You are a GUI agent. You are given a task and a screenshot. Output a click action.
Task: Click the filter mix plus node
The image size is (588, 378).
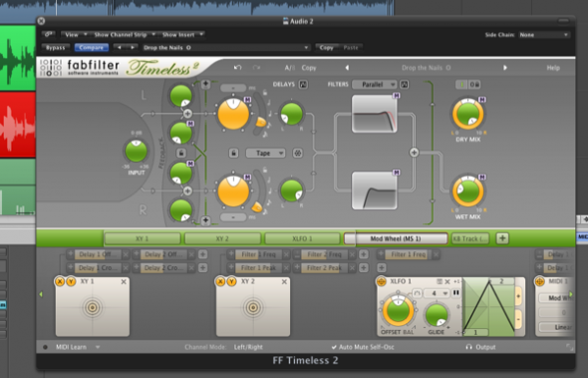pos(414,153)
